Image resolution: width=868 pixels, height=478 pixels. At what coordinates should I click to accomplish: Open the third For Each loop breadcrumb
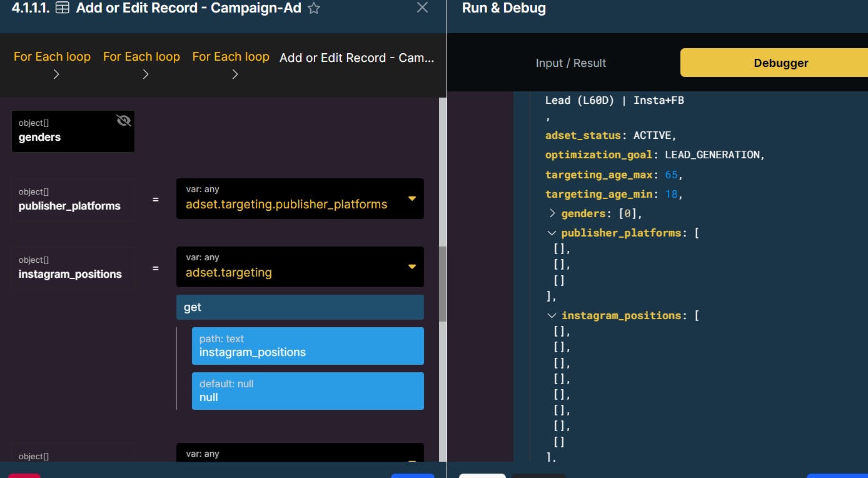click(x=231, y=56)
